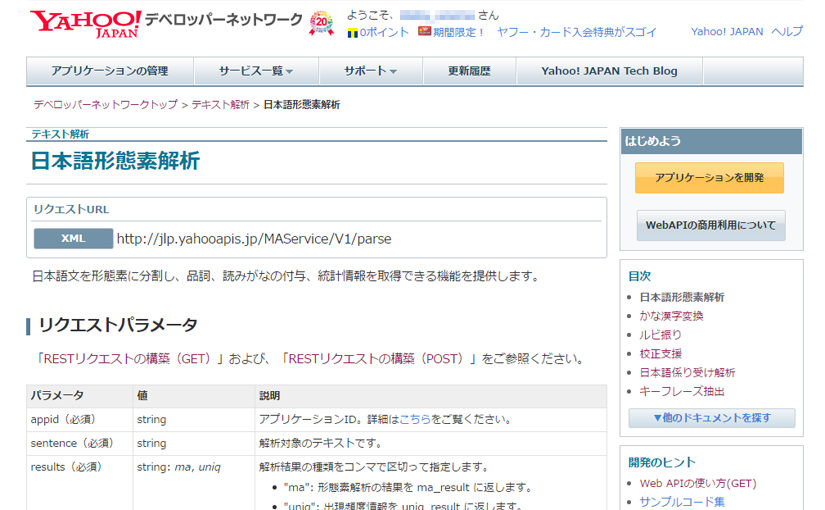Open キーフレーズ抽出 in table of contents

point(682,392)
